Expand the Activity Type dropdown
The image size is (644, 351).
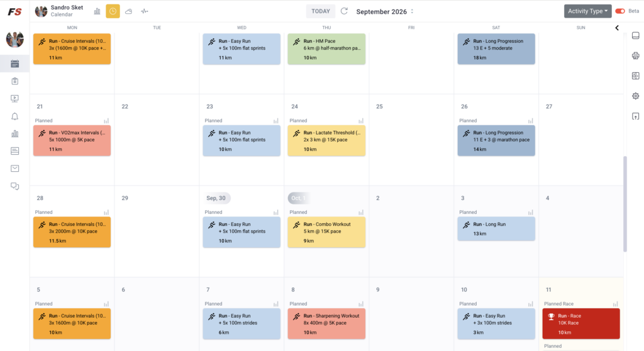click(x=587, y=11)
